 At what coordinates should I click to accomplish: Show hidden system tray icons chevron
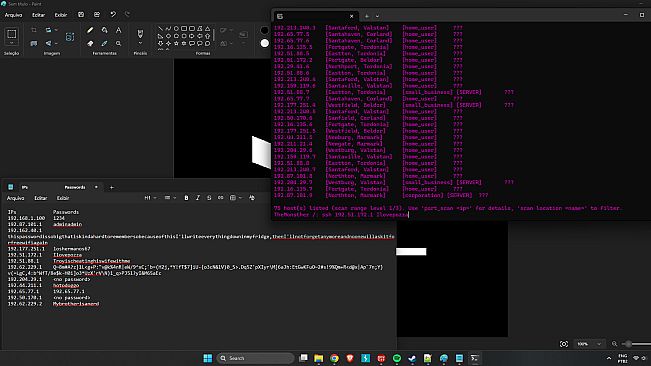tap(609, 358)
